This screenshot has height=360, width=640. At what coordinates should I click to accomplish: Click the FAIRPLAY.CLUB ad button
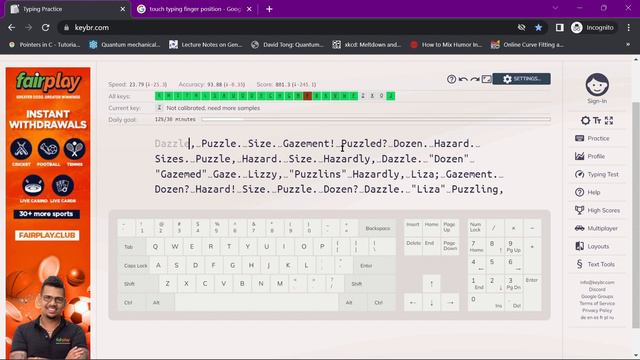(x=47, y=236)
